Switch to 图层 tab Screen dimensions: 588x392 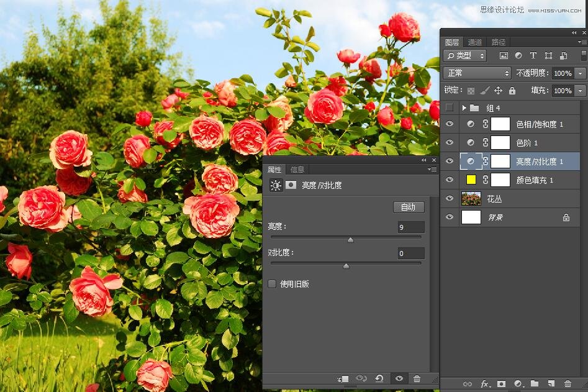click(452, 42)
